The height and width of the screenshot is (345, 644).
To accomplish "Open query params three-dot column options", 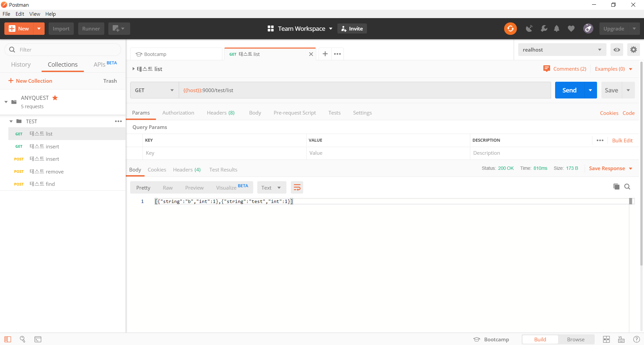I will tap(600, 140).
